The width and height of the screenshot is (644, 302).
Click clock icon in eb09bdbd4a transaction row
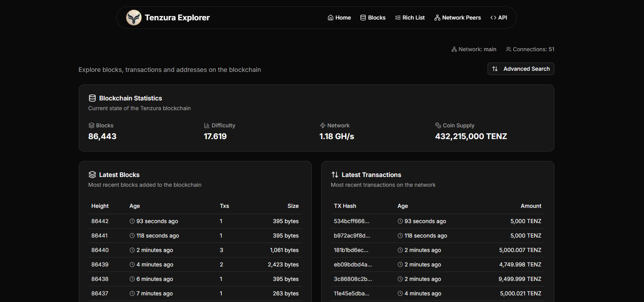[x=400, y=264]
